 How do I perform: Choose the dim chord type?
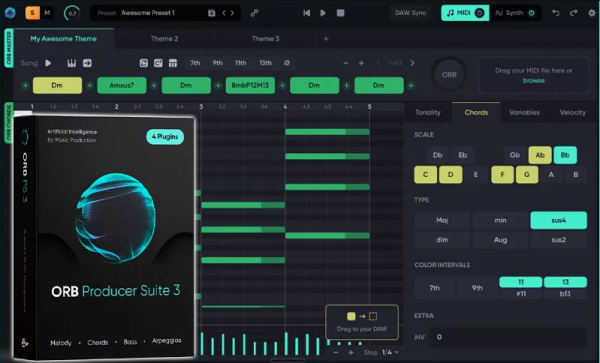[442, 240]
